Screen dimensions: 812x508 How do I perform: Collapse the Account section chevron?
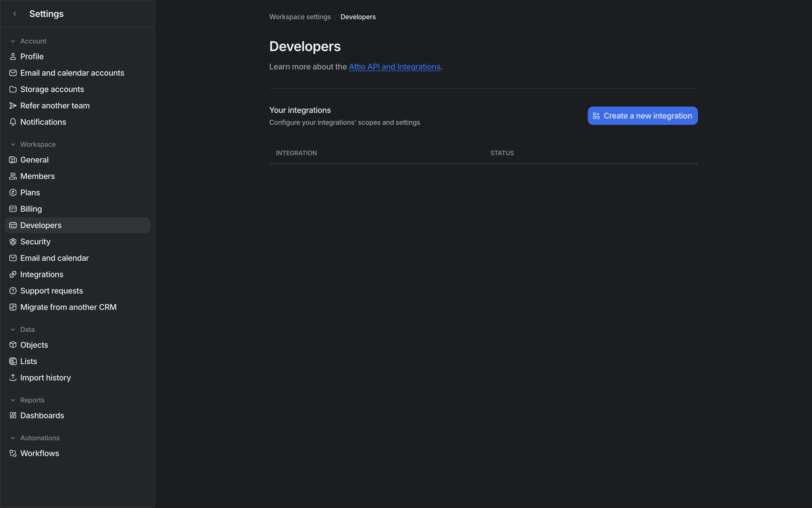click(x=13, y=41)
